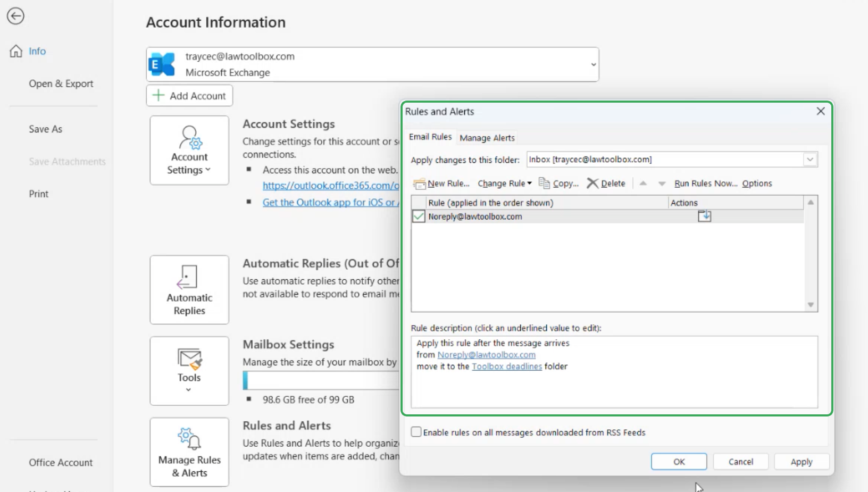Switch to the Manage Alerts tab
The width and height of the screenshot is (868, 492).
[487, 138]
